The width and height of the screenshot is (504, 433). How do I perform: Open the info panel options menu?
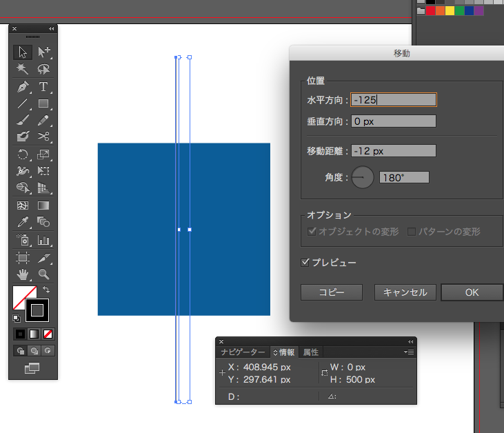[x=409, y=352]
